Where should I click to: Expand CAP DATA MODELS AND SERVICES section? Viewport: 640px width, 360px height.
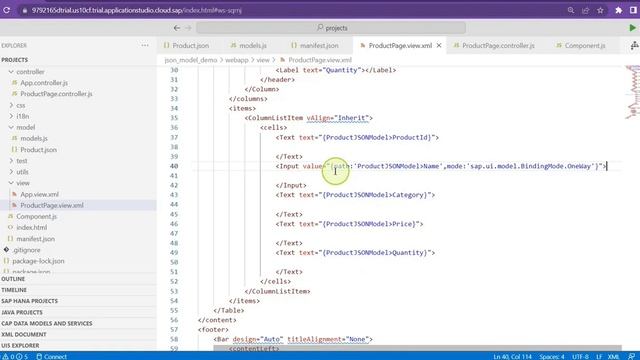(47, 323)
